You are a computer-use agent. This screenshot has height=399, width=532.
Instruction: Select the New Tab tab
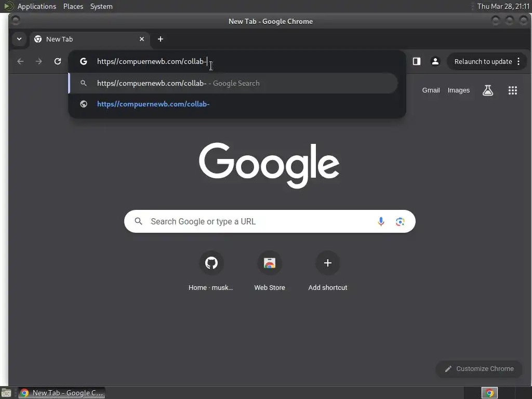tap(90, 39)
